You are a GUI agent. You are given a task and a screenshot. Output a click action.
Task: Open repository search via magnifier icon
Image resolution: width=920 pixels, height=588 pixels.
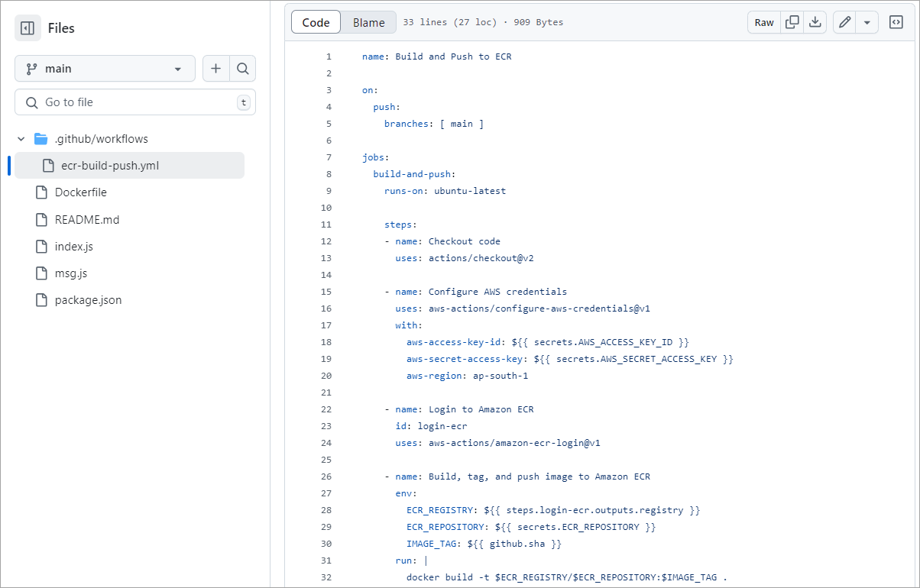pyautogui.click(x=243, y=68)
